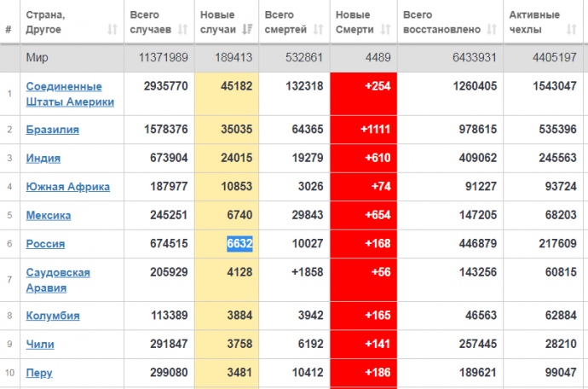Click the Колумбия link
The image size is (588, 389).
53,316
